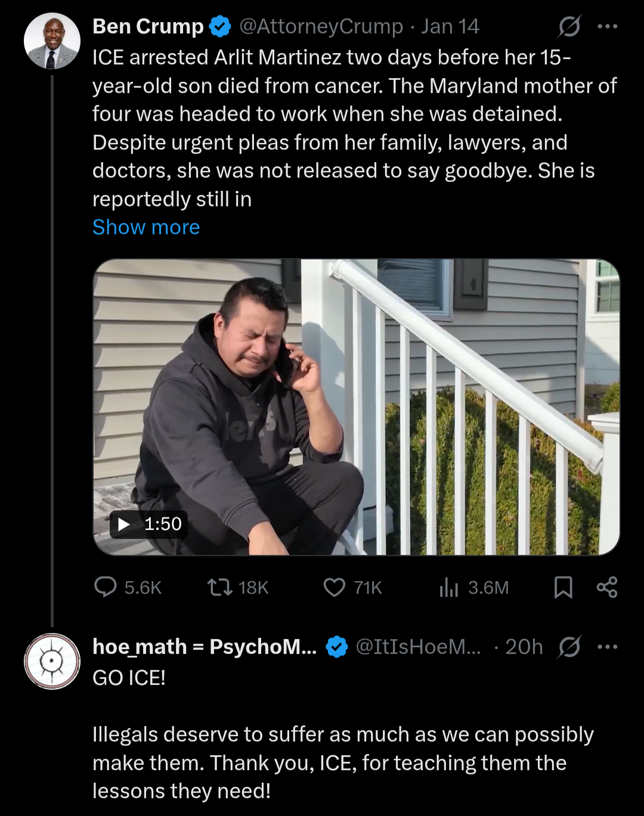Play the 1:50 video
644x816 pixels.
tap(125, 524)
